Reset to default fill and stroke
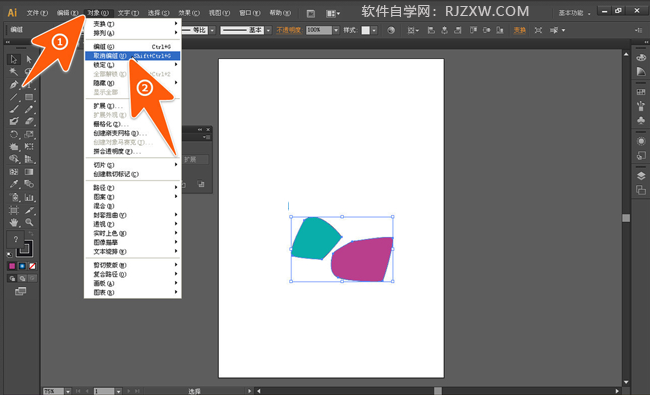The height and width of the screenshot is (395, 650). click(x=10, y=254)
